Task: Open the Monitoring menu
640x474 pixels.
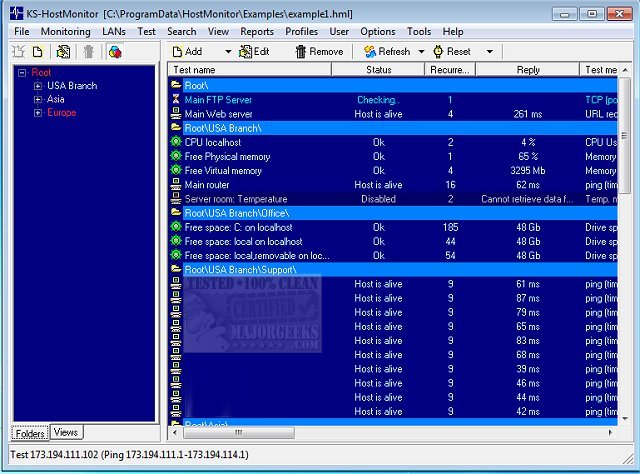Action: point(66,32)
